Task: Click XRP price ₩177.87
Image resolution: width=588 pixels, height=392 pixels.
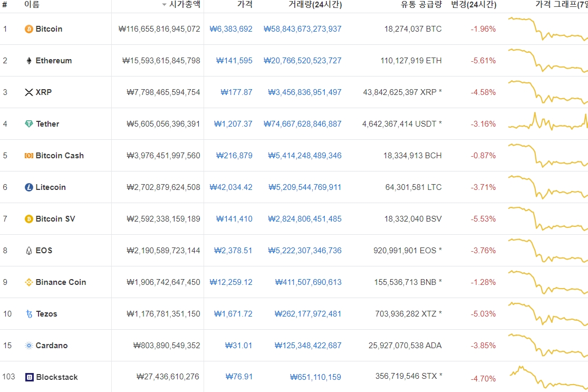Action: [237, 92]
